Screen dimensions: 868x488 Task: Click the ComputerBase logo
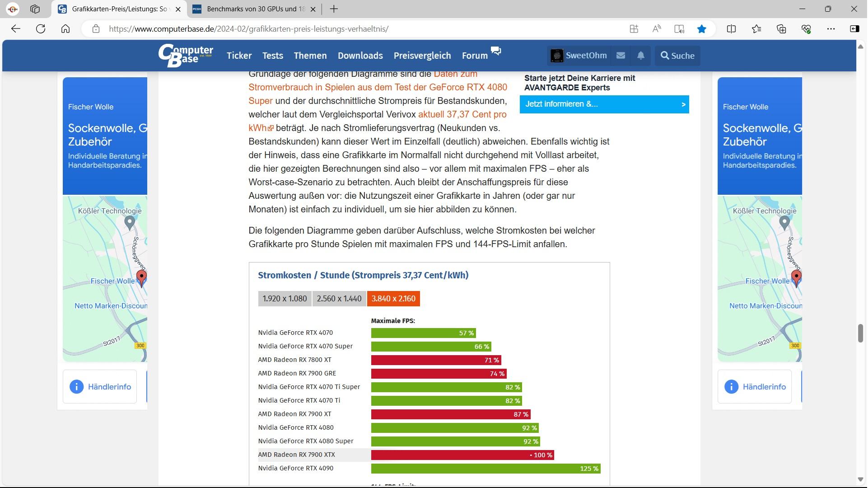(x=186, y=56)
